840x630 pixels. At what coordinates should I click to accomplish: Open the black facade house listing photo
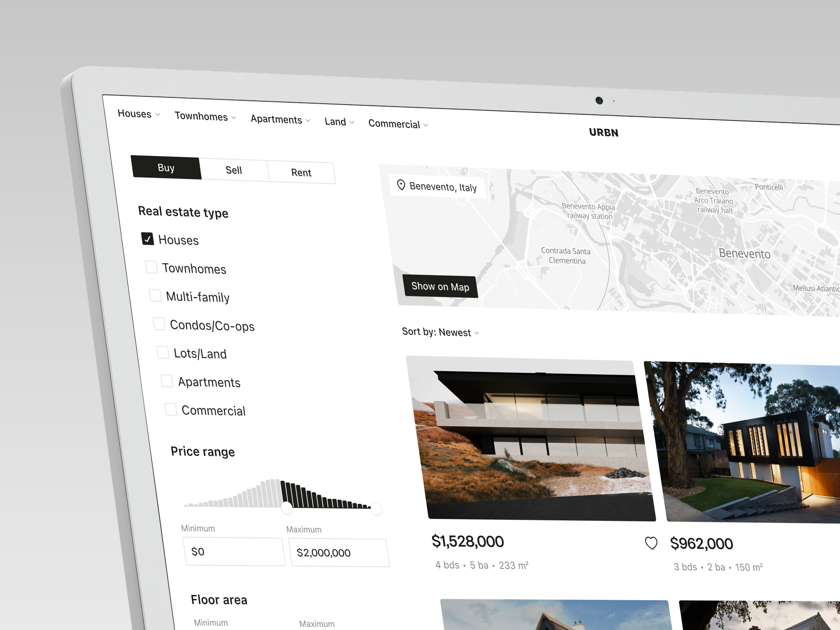pos(742,442)
